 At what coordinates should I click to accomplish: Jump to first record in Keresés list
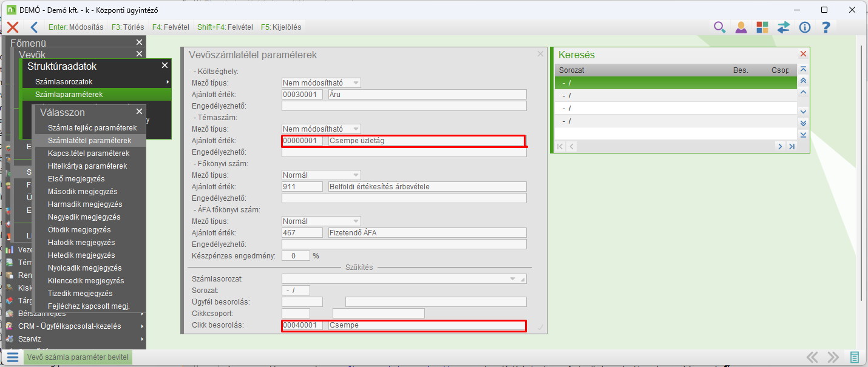pyautogui.click(x=803, y=70)
